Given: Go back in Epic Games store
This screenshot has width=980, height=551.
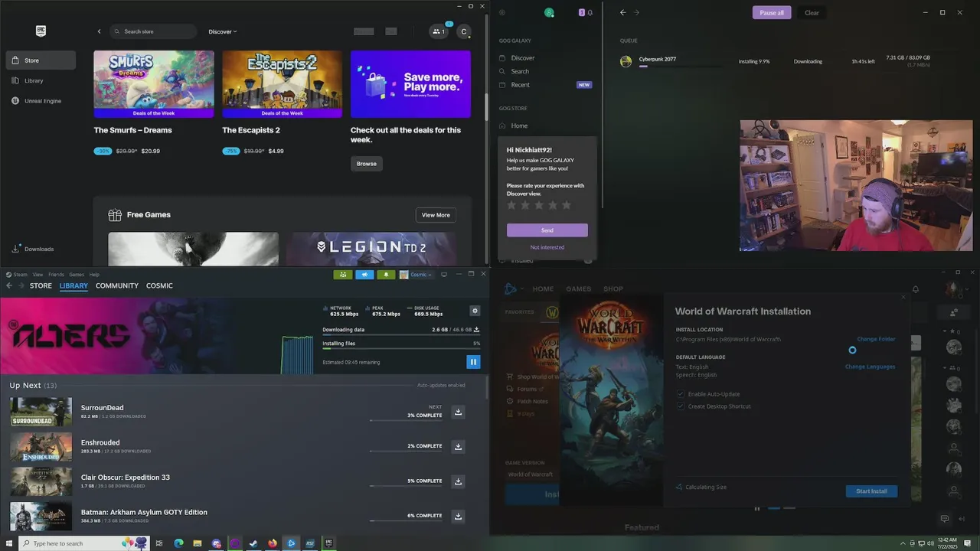Looking at the screenshot, I should pyautogui.click(x=99, y=31).
